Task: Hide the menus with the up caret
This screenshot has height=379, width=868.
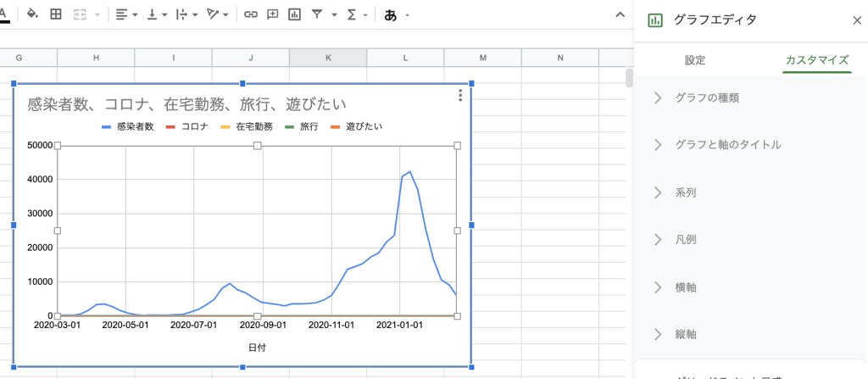Action: tap(620, 15)
